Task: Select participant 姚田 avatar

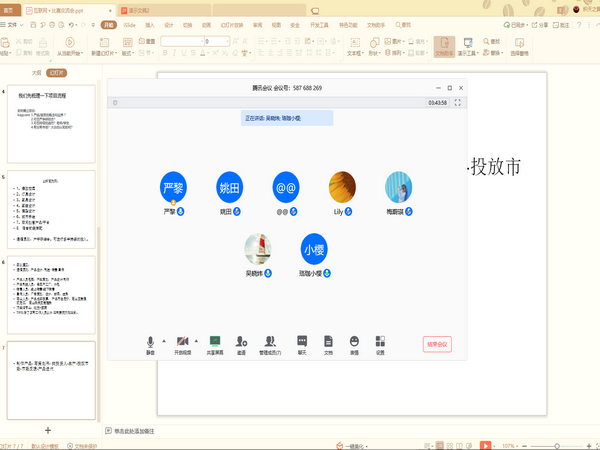Action: pyautogui.click(x=229, y=187)
